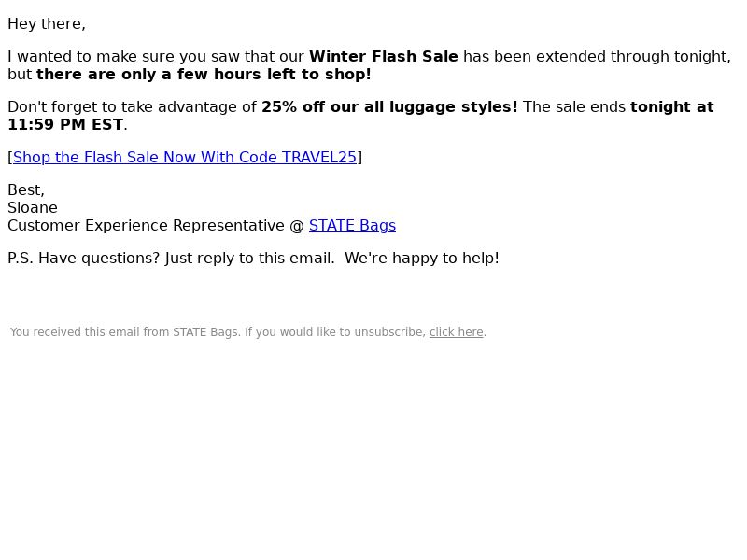The width and height of the screenshot is (747, 560).
Task: Click the 'Best,' sign-off line
Action: tap(26, 190)
